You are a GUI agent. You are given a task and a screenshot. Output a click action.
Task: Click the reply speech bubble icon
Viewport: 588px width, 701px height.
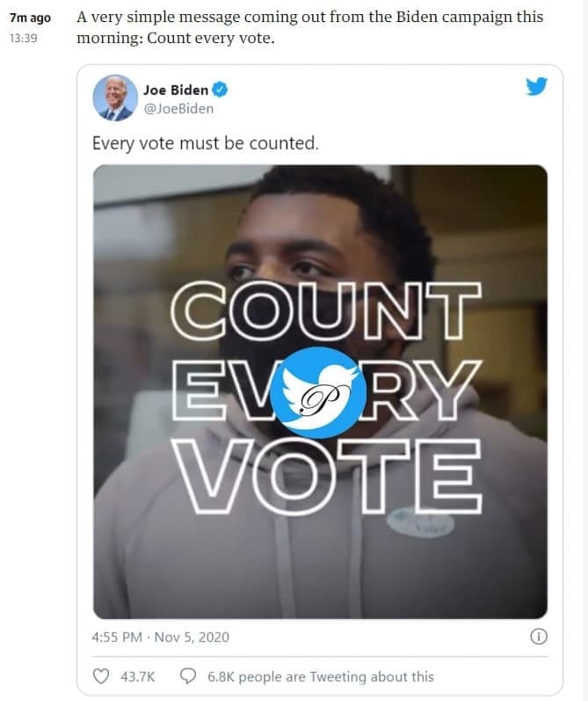coord(188,676)
